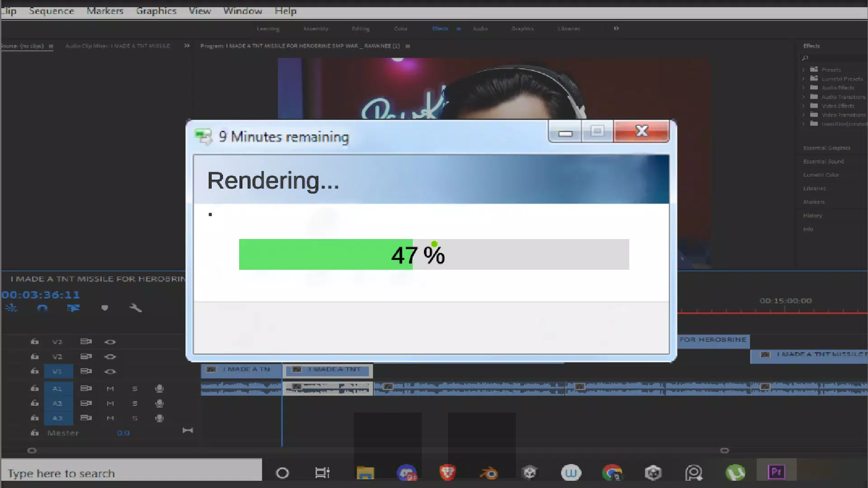Image resolution: width=868 pixels, height=488 pixels.
Task: Solo audio track A1
Action: [x=134, y=389]
